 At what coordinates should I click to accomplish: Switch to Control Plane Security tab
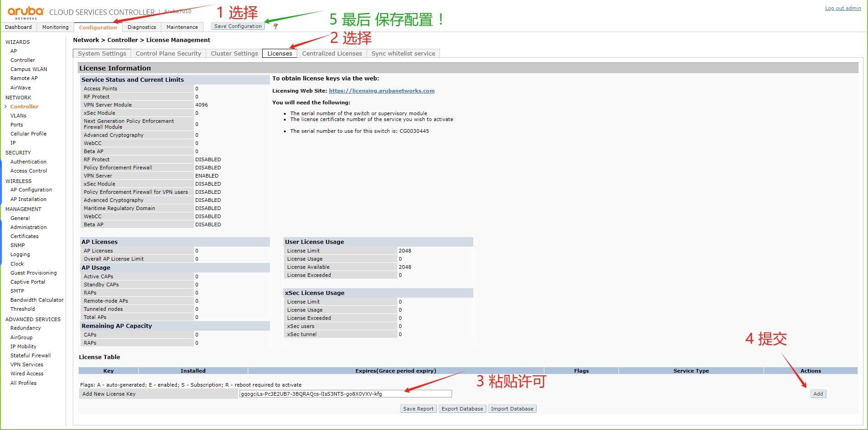pos(168,53)
